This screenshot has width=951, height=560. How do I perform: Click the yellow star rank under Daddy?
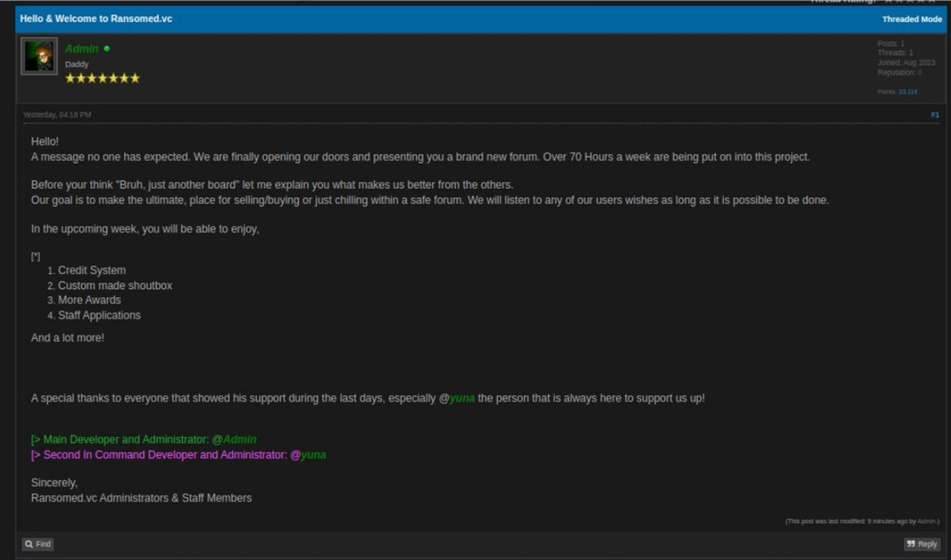click(x=102, y=79)
